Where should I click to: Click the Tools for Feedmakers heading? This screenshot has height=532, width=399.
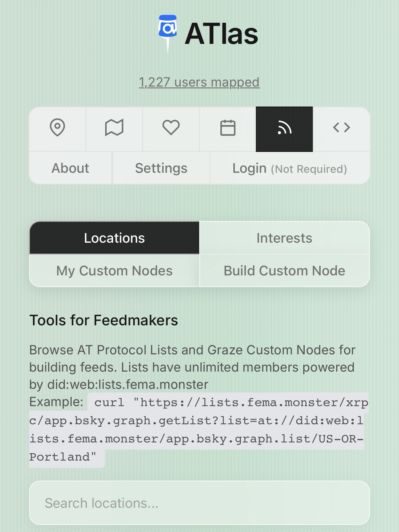[104, 320]
